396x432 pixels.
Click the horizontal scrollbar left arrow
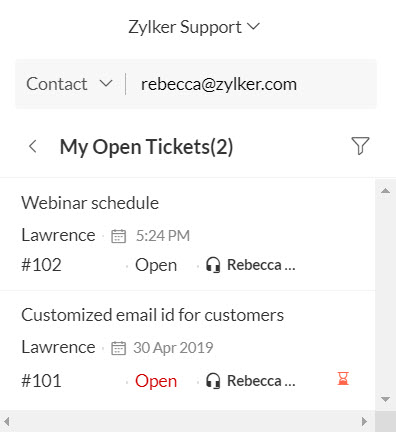[x=6, y=422]
